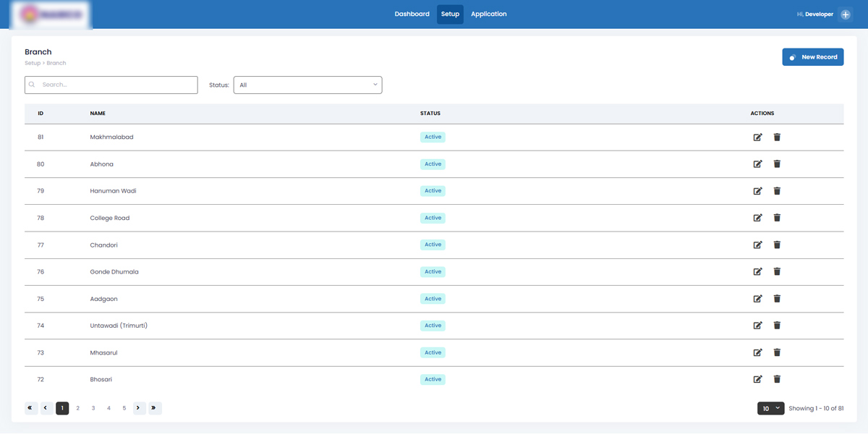Edit the Abhona branch record
This screenshot has width=868, height=445.
[757, 164]
